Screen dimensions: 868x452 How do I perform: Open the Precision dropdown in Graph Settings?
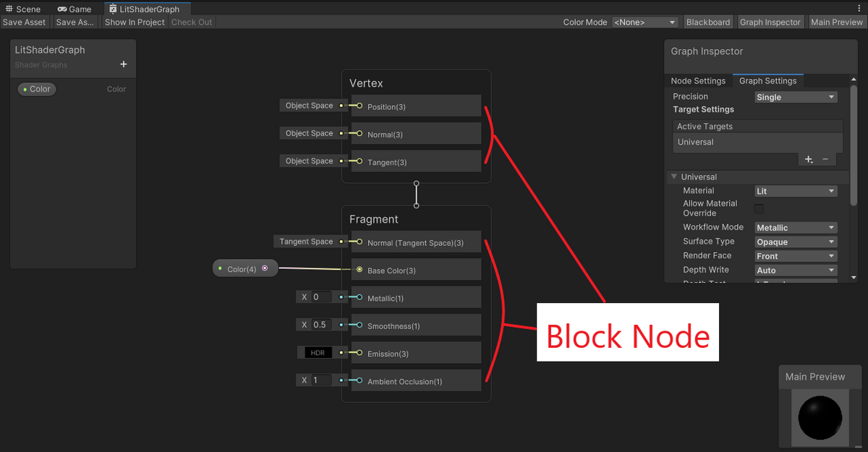[x=796, y=96]
